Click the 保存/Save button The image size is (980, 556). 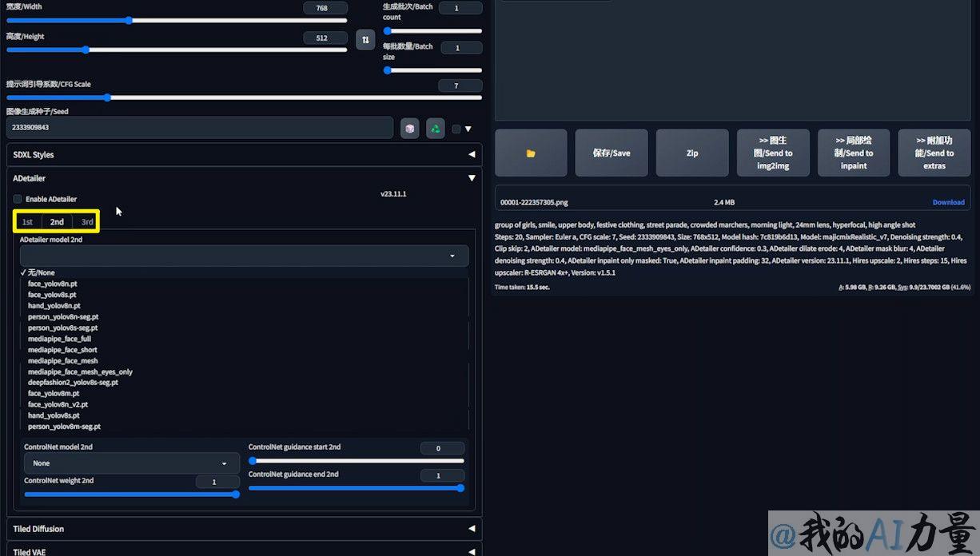612,153
